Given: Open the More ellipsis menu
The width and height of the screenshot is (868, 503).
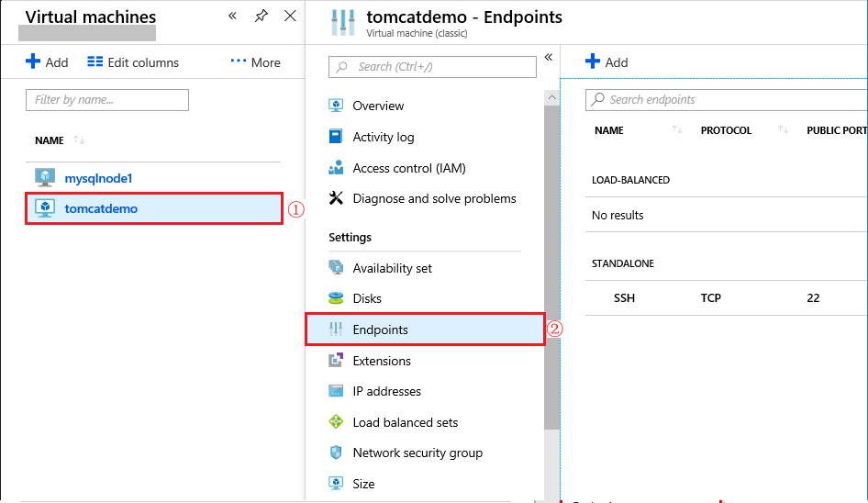Looking at the screenshot, I should click(256, 62).
